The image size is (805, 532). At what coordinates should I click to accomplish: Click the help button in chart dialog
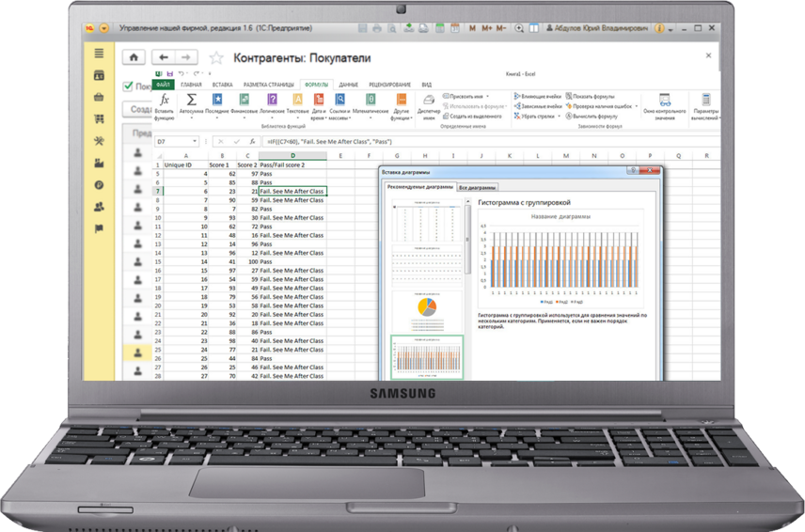click(x=633, y=170)
